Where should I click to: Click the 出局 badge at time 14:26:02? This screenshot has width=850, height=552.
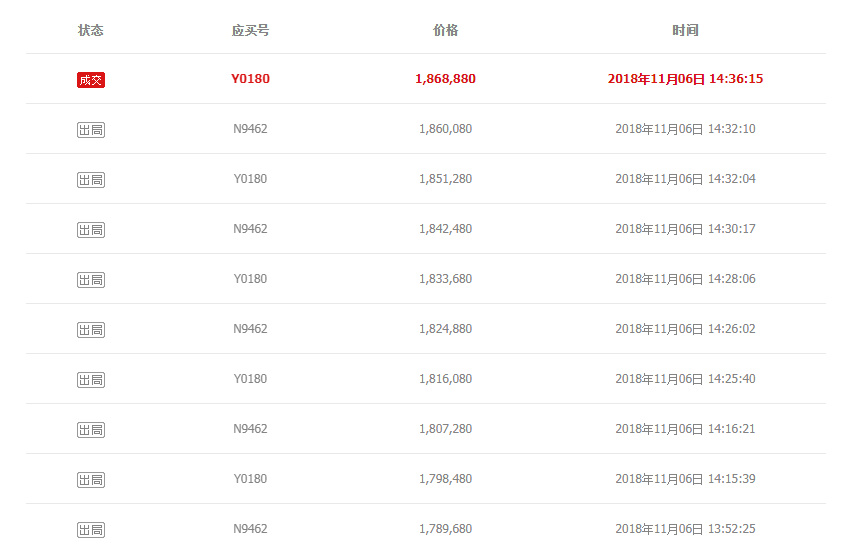point(91,330)
